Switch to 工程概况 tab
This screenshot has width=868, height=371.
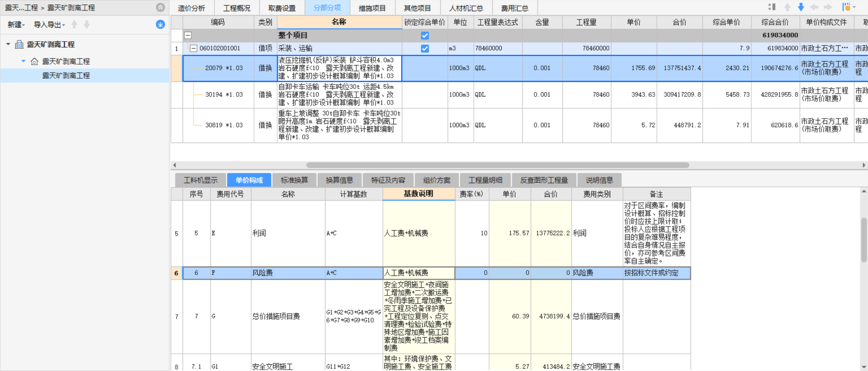click(236, 8)
